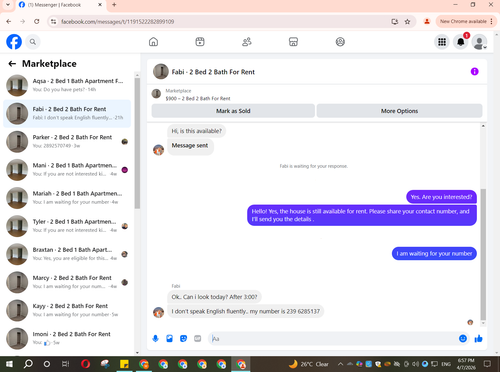Open Mariah 2 Bed 1 Bath conversation
The width and height of the screenshot is (500, 372).
[x=67, y=198]
